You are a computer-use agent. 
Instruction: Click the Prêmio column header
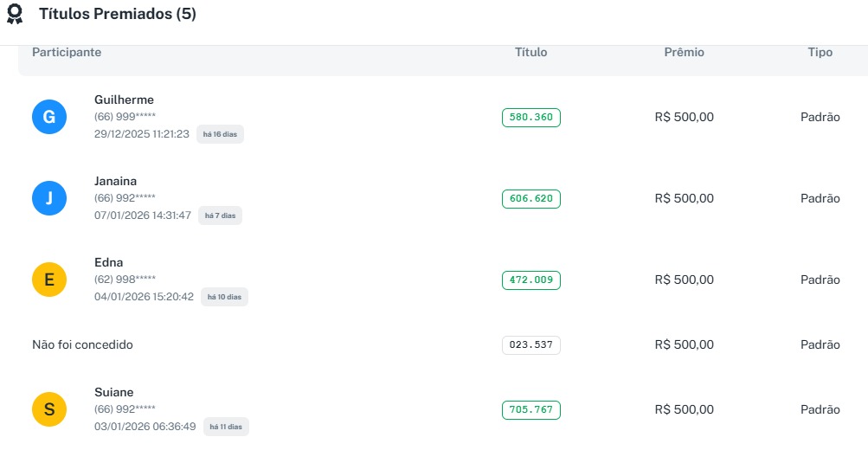684,52
